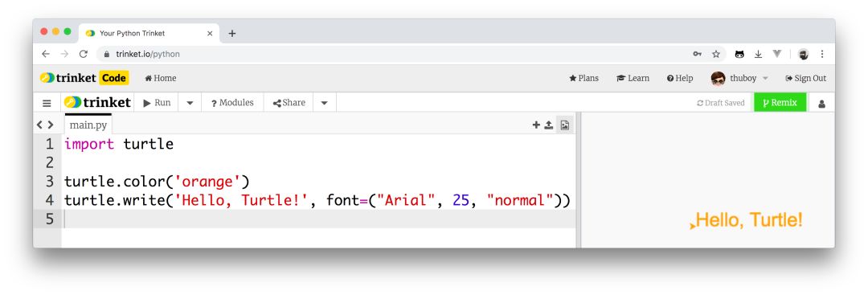Open the thuboy account dropdown
The image size is (868, 295).
tap(739, 79)
